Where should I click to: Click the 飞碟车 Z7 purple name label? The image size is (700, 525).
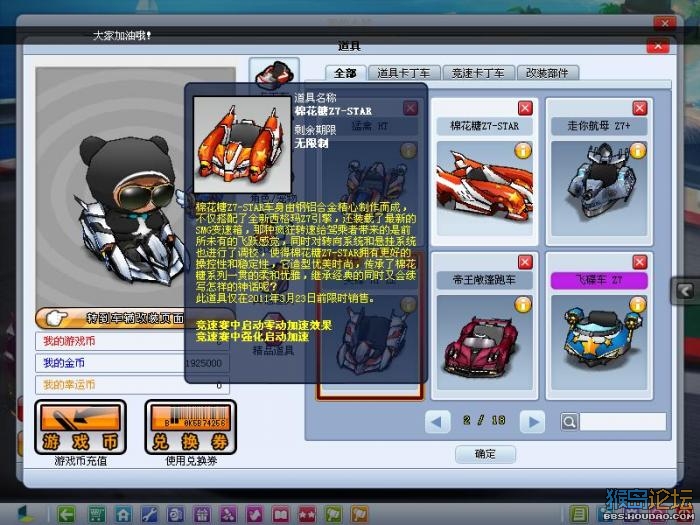(599, 280)
